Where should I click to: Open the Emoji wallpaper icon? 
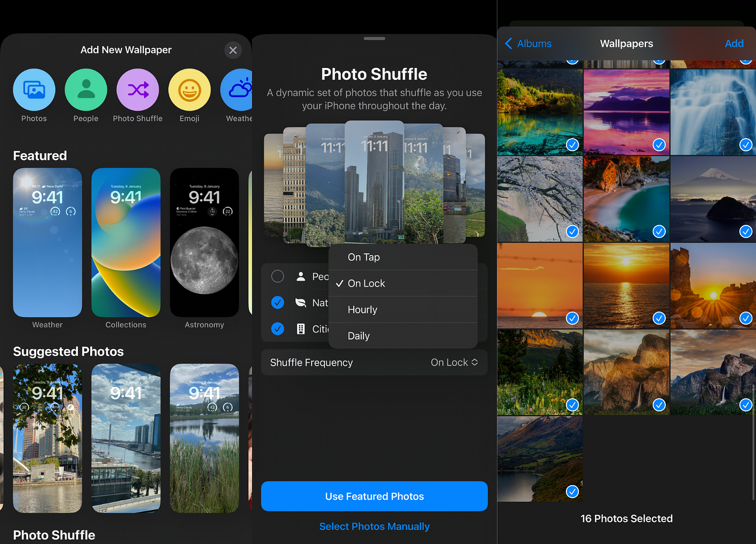click(x=190, y=90)
